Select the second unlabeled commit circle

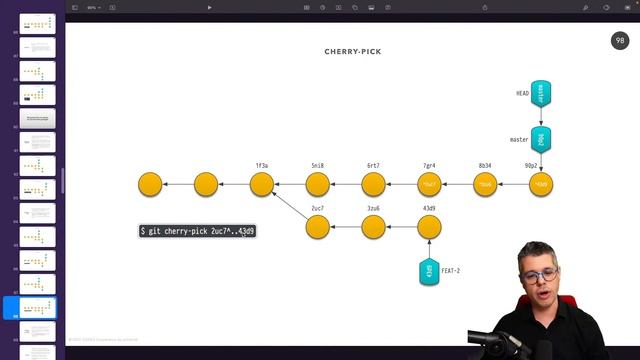206,184
